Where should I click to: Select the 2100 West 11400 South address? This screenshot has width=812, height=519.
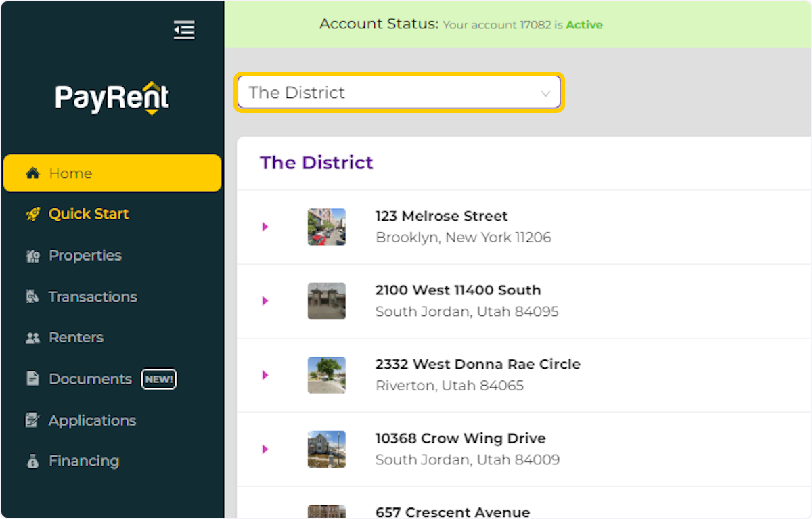pos(458,290)
